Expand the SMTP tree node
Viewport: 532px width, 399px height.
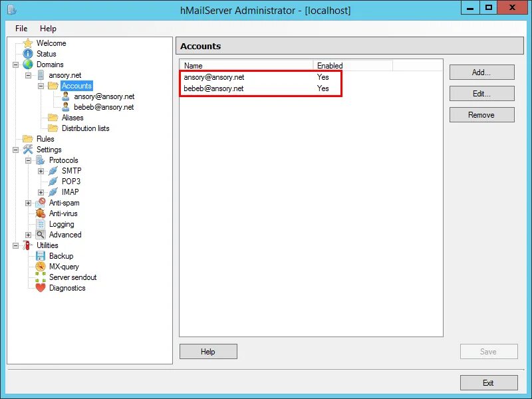tap(41, 171)
